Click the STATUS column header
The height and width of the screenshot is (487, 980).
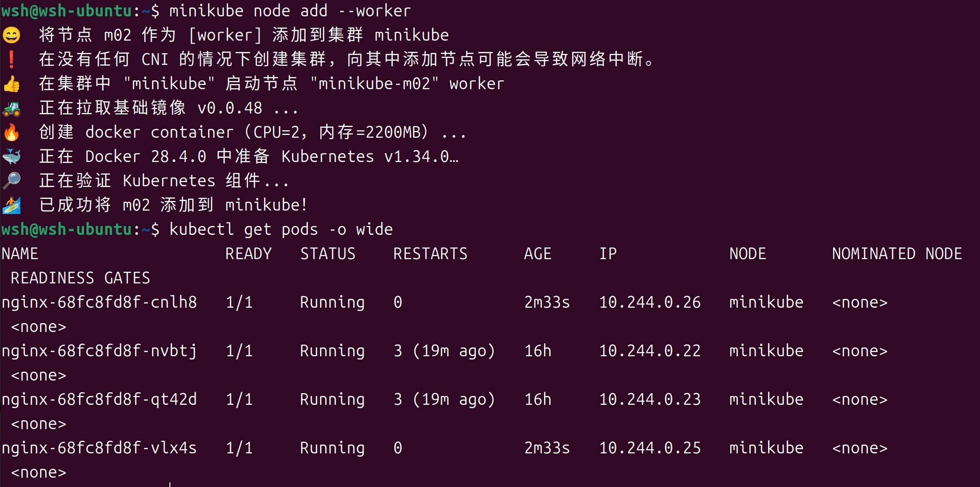click(328, 254)
